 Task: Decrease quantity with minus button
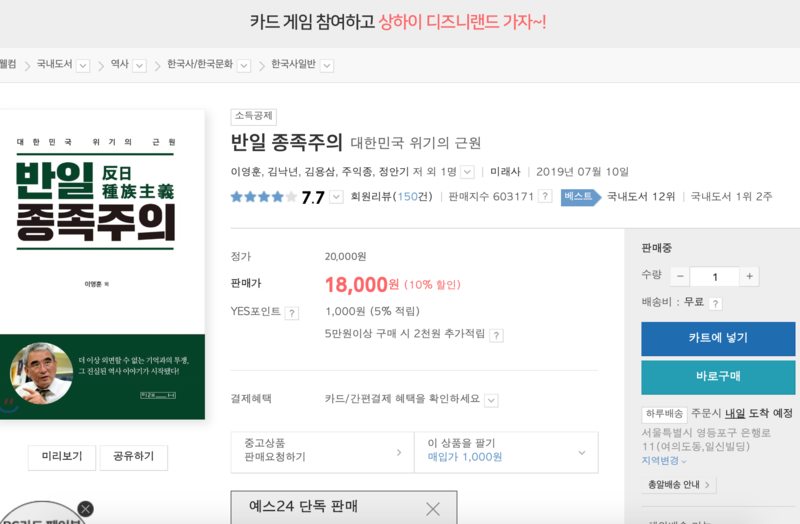(680, 277)
